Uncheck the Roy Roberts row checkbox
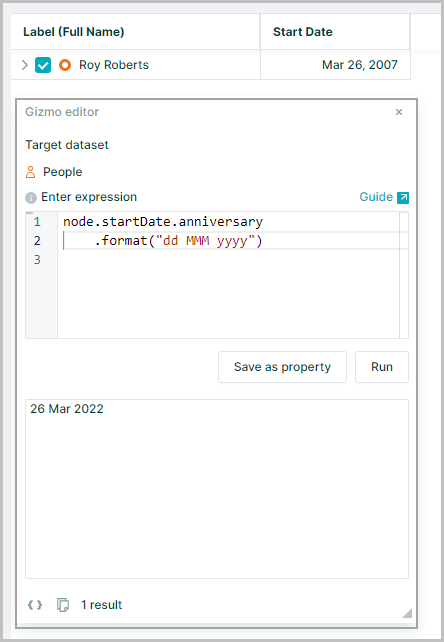The width and height of the screenshot is (444, 642). point(43,65)
